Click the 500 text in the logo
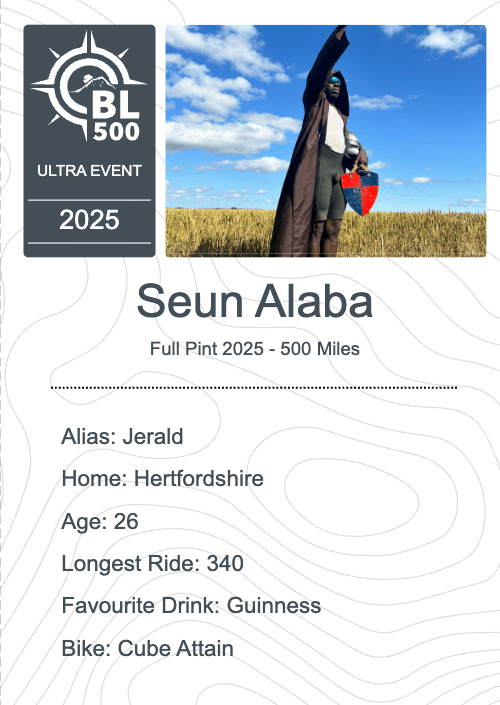This screenshot has width=500, height=705. tap(116, 131)
